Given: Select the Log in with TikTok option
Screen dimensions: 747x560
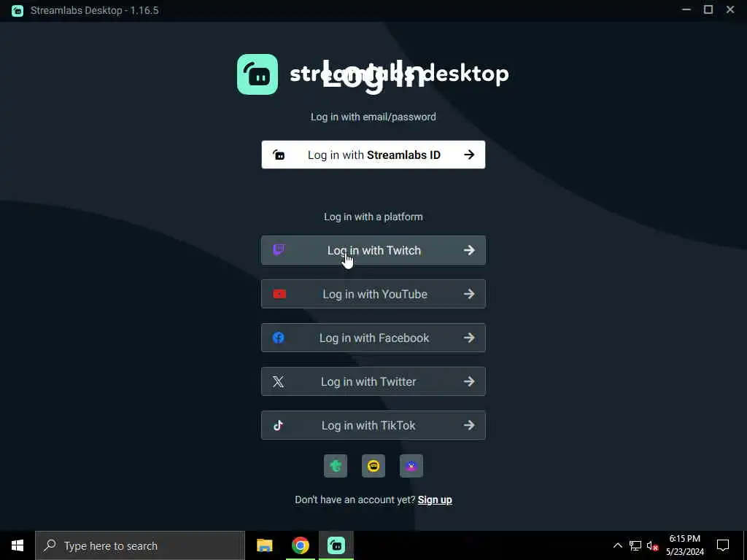Looking at the screenshot, I should pyautogui.click(x=373, y=425).
